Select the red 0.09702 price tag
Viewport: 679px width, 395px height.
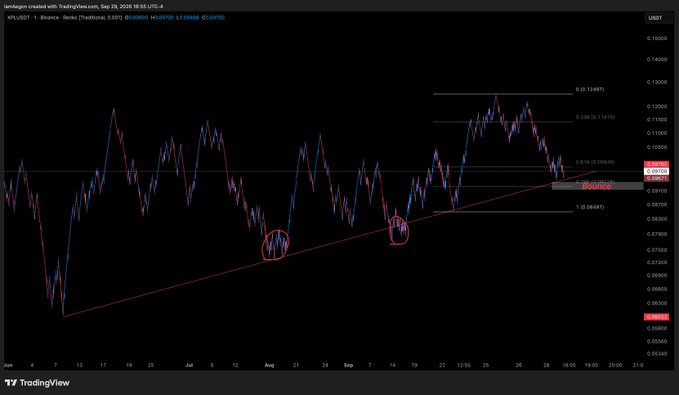coord(657,164)
